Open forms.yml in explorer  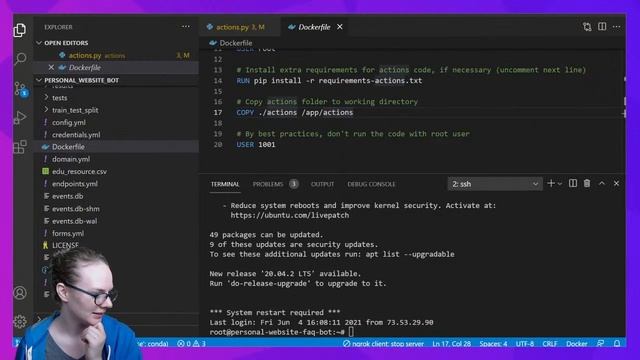[68, 233]
